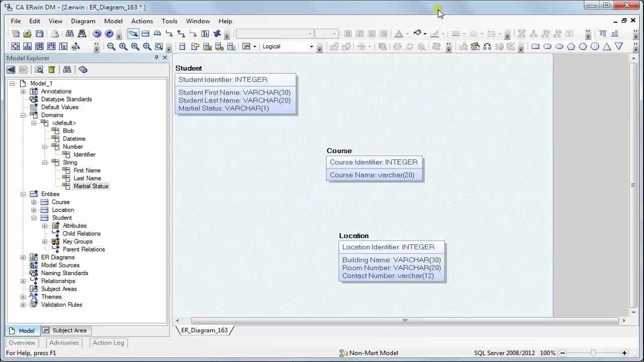Toggle Italic text formatting
Screen dimensions: 644x362
tap(360, 34)
